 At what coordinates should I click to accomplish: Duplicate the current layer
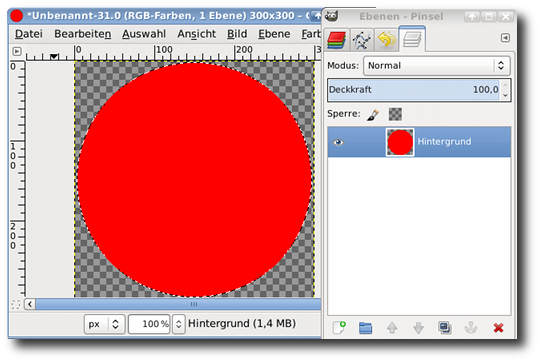445,328
